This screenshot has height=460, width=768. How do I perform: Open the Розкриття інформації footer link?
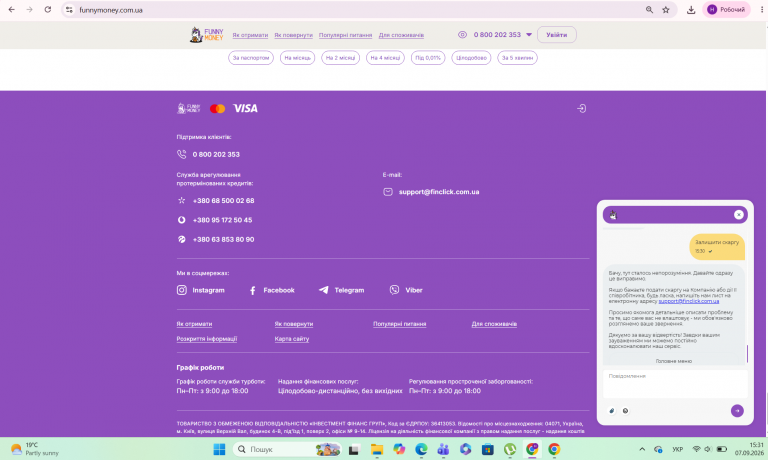207,339
